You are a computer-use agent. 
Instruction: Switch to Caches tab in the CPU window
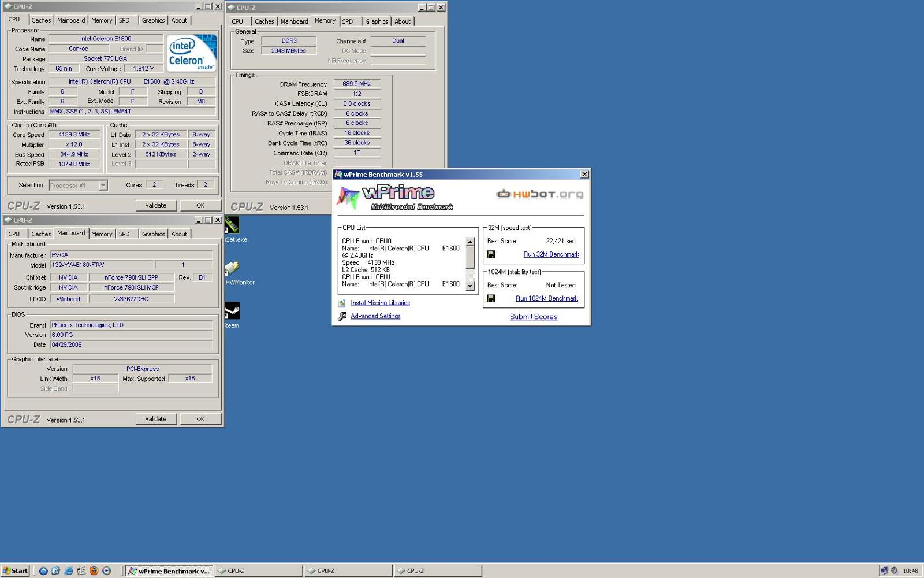(x=41, y=20)
